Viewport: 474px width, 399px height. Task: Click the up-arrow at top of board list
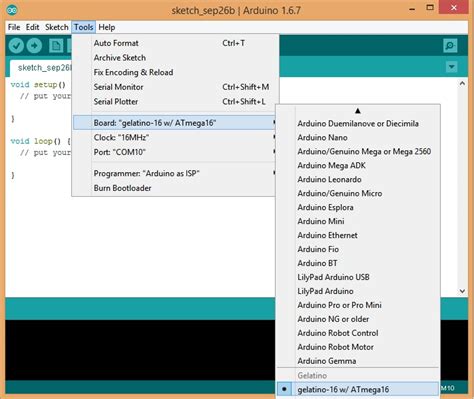[x=358, y=111]
